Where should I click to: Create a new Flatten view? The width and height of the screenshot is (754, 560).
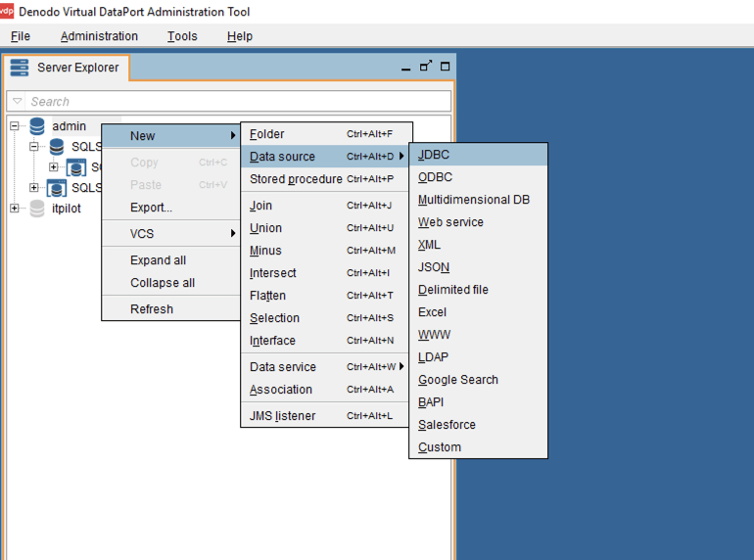tap(324, 296)
